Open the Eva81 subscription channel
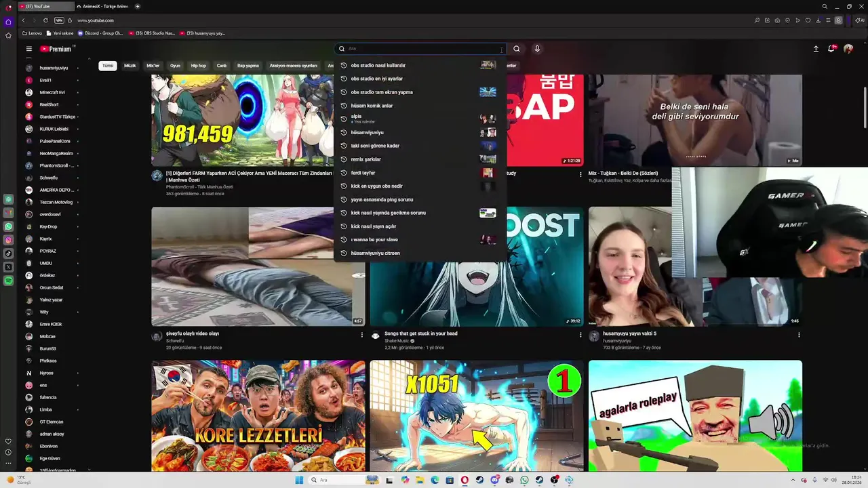The image size is (868, 488). click(x=52, y=80)
